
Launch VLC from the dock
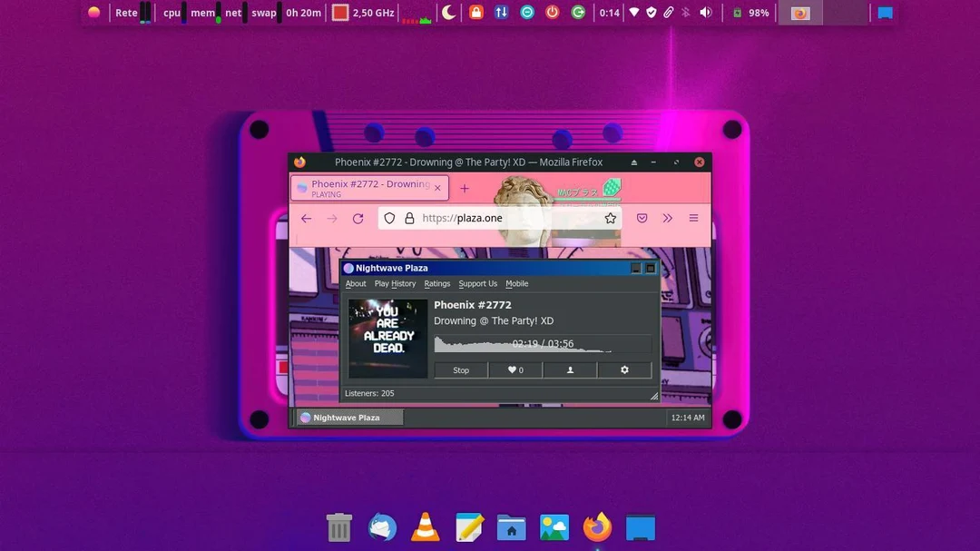pyautogui.click(x=425, y=526)
